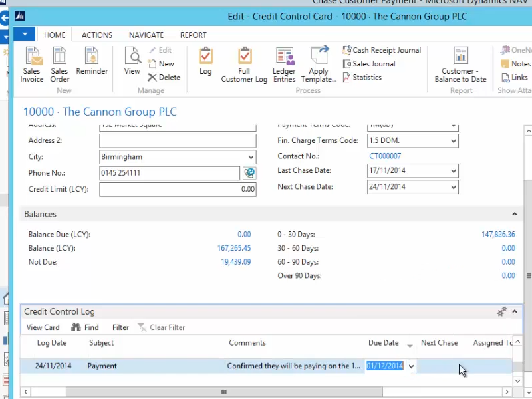The height and width of the screenshot is (399, 532).
Task: Click Filter in Credit Control Log
Action: click(x=120, y=327)
